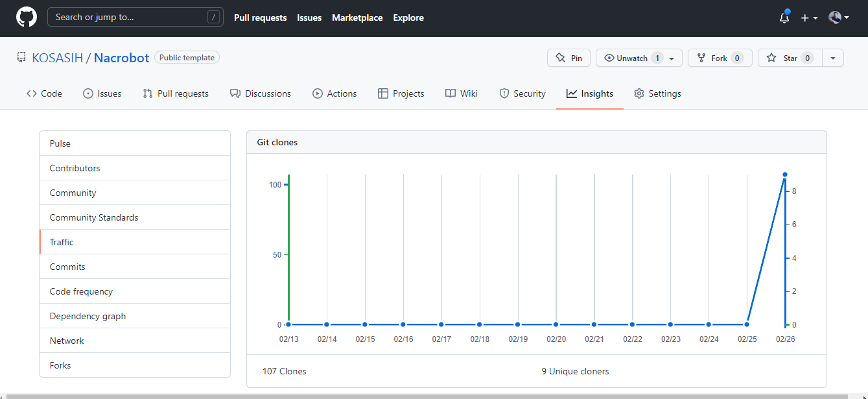Image resolution: width=868 pixels, height=399 pixels.
Task: Switch to the Code tab
Action: pyautogui.click(x=44, y=93)
